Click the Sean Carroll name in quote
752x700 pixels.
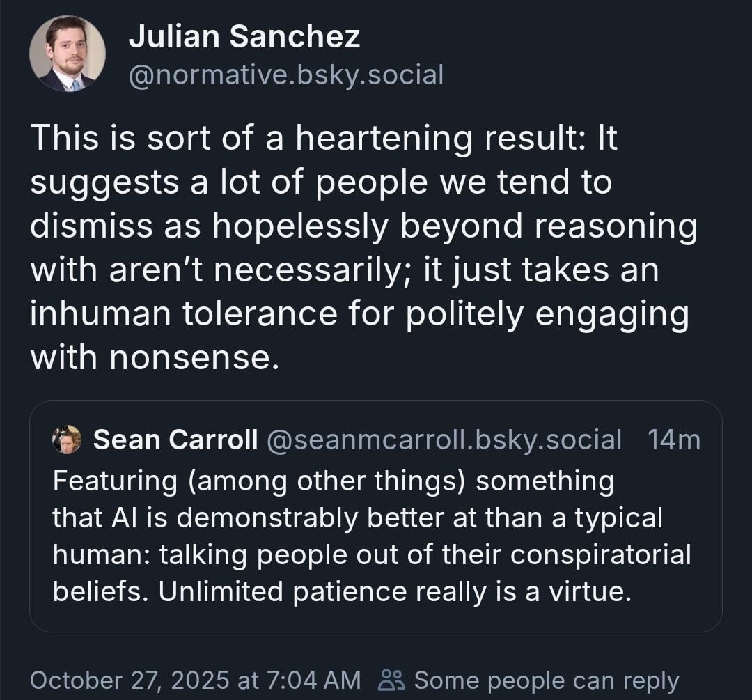pos(175,440)
